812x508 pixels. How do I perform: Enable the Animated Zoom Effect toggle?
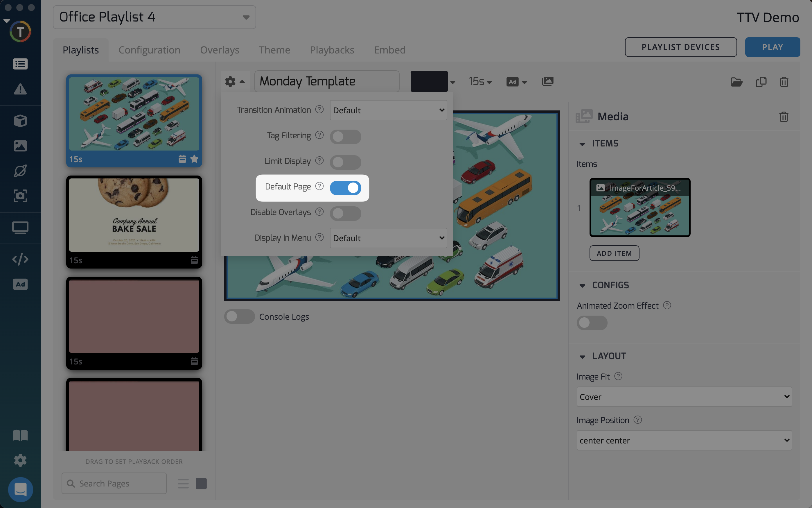click(x=592, y=323)
